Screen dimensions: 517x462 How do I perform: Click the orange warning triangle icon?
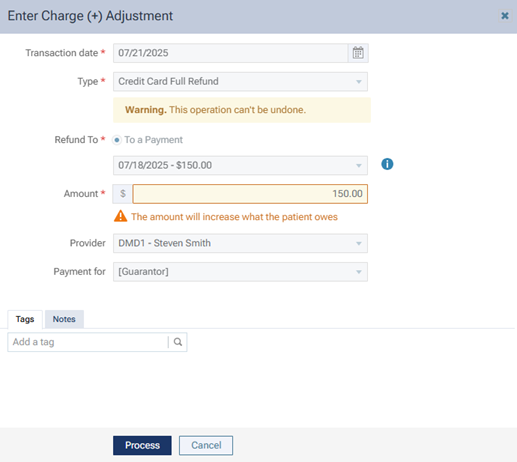120,216
